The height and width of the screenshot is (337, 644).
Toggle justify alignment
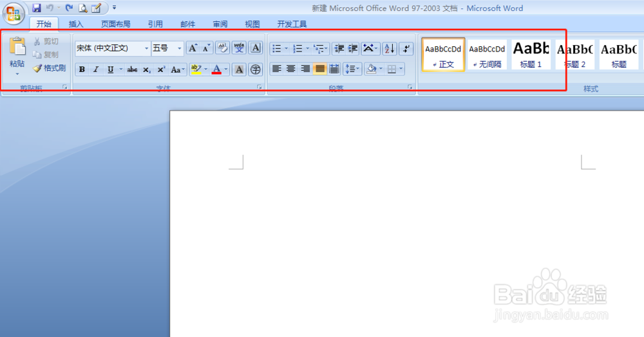pyautogui.click(x=319, y=69)
